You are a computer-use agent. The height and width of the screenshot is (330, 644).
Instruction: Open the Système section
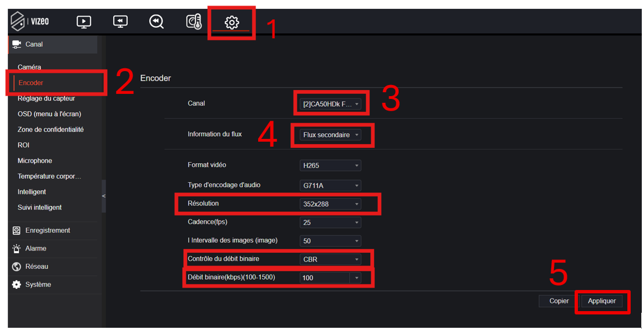(38, 284)
